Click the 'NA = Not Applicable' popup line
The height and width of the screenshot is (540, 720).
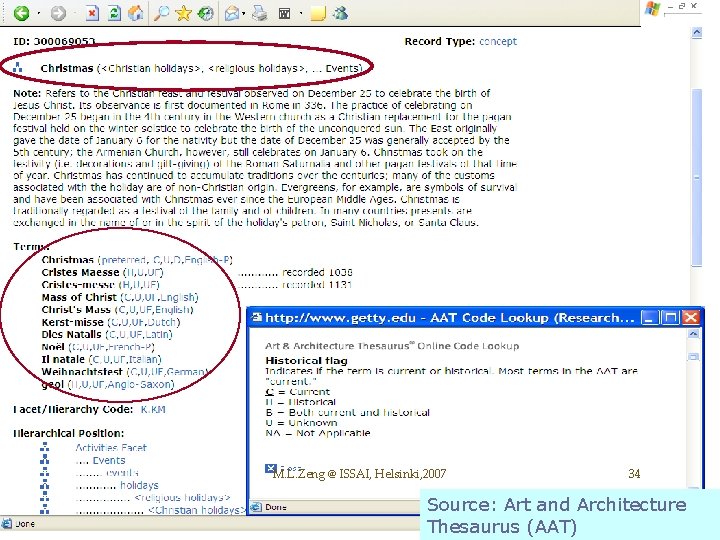pyautogui.click(x=317, y=433)
